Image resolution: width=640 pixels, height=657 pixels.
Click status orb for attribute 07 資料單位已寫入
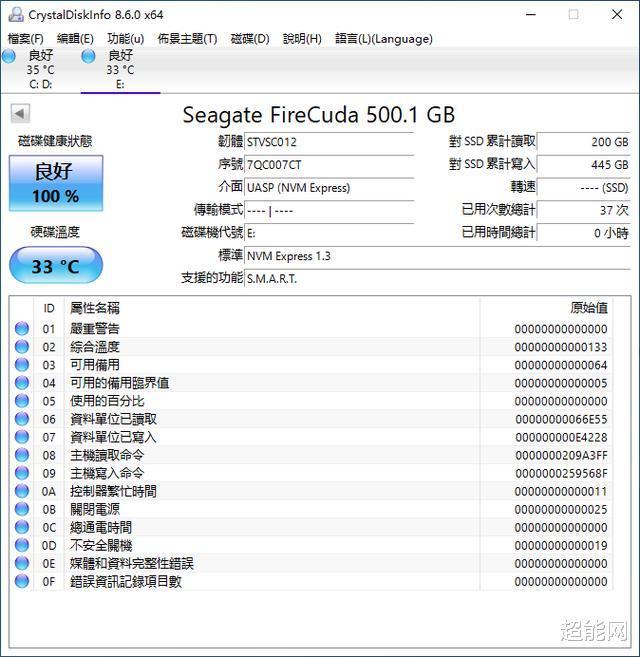tap(22, 437)
